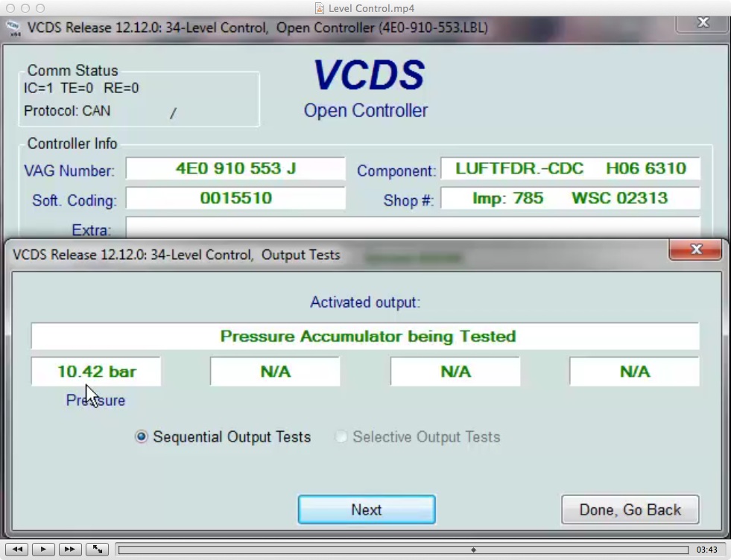Click the Level Control.mp4 title text
Screen dimensions: 731x560
point(371,8)
